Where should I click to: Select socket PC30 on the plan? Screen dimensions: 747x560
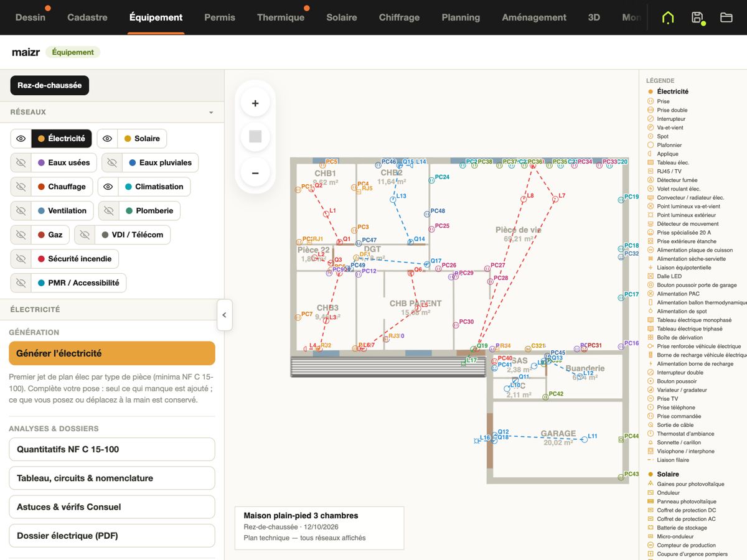pos(456,324)
